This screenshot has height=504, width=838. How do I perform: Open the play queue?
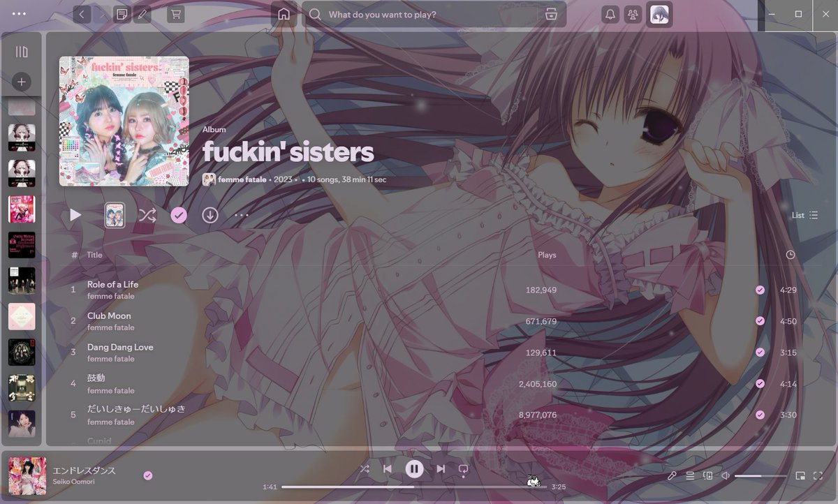click(x=690, y=476)
